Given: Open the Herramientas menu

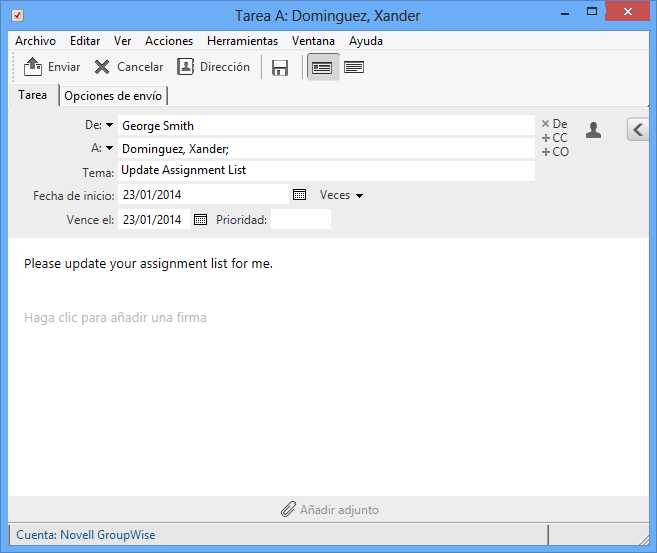Looking at the screenshot, I should tap(242, 41).
